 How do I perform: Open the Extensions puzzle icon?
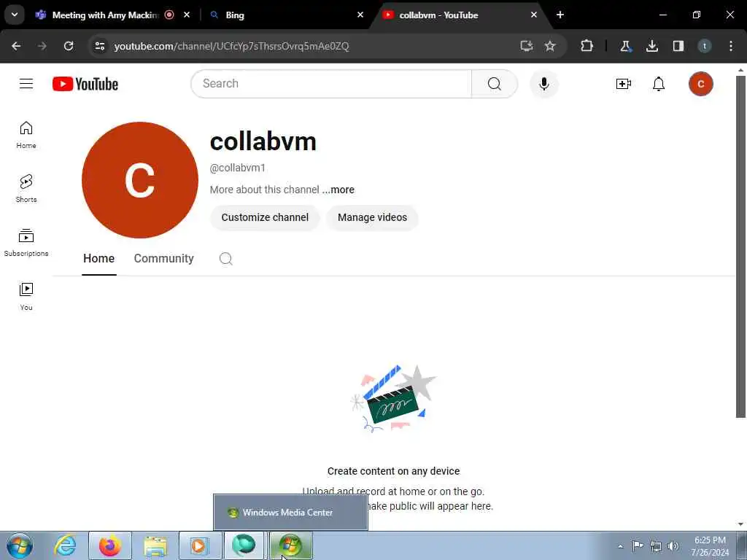pos(587,46)
